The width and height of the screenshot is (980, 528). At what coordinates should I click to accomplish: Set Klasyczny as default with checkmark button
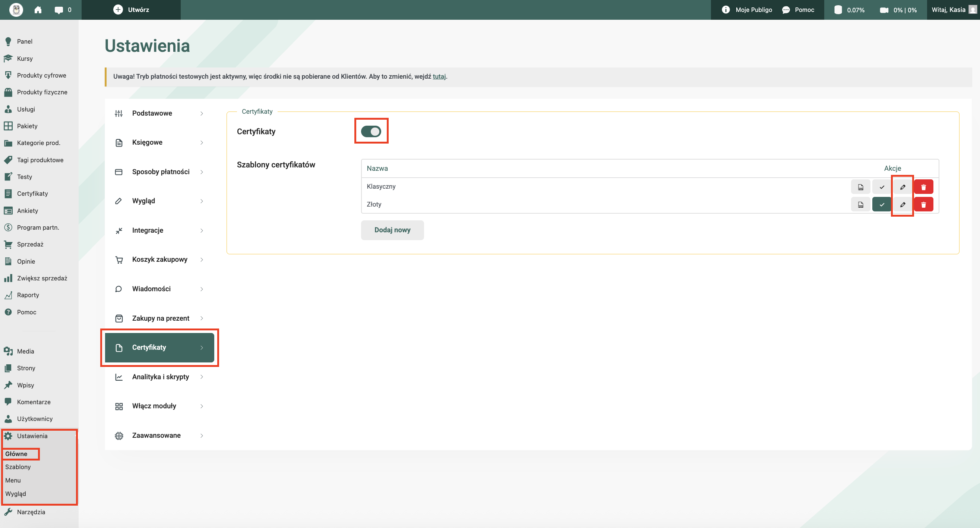[882, 187]
